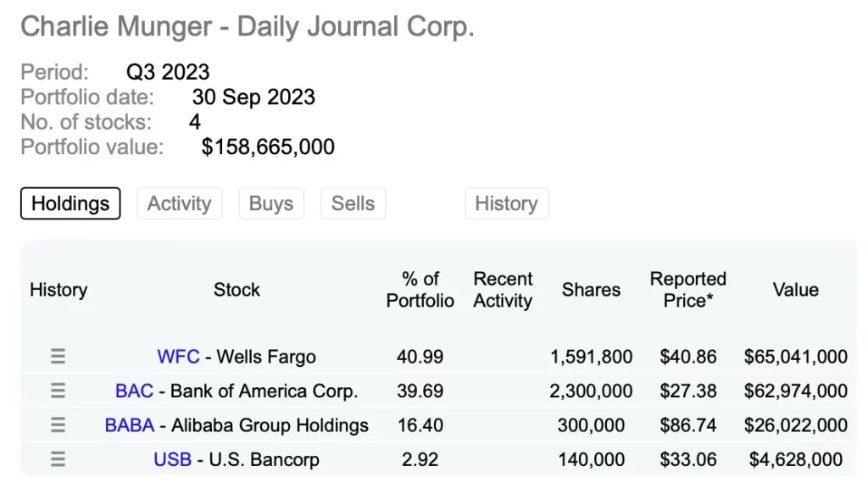This screenshot has height=494, width=868.
Task: Open history icon for Wells Fargo row
Action: [x=58, y=357]
